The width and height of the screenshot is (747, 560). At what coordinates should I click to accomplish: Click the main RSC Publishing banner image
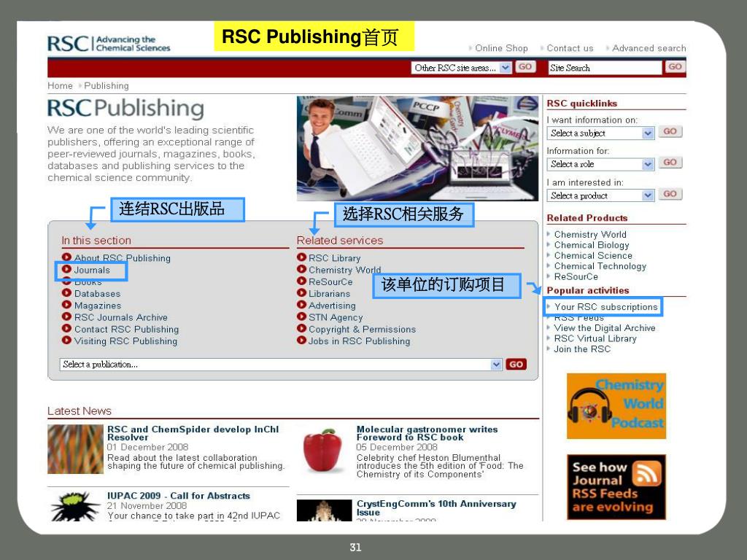click(417, 148)
